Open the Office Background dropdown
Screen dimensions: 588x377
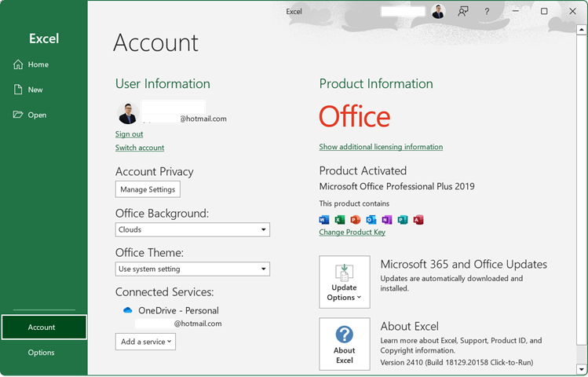point(192,229)
